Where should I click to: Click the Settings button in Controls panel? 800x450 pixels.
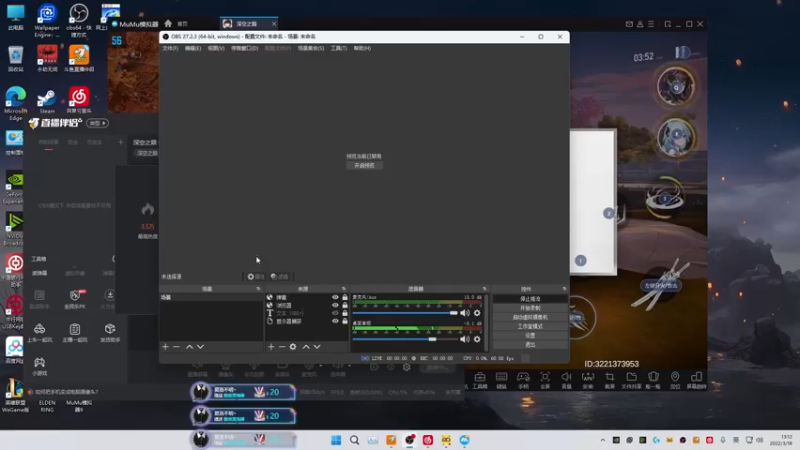(530, 335)
